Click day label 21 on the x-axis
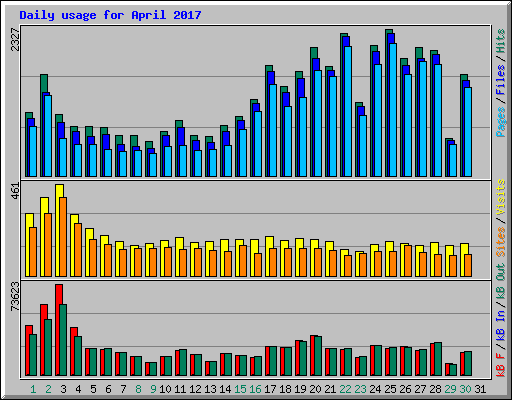Viewport: 512px width, 400px height. point(330,389)
